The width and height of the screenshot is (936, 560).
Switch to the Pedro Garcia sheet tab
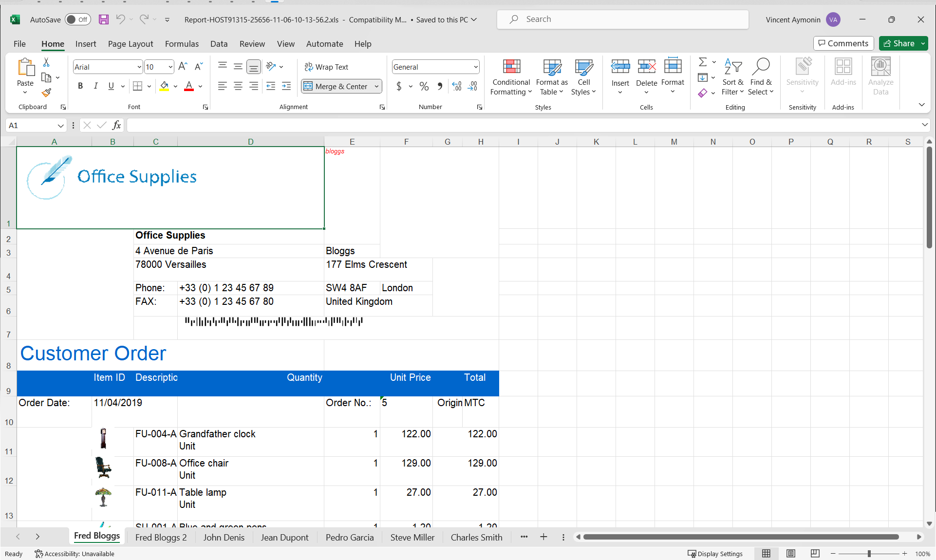click(x=350, y=538)
